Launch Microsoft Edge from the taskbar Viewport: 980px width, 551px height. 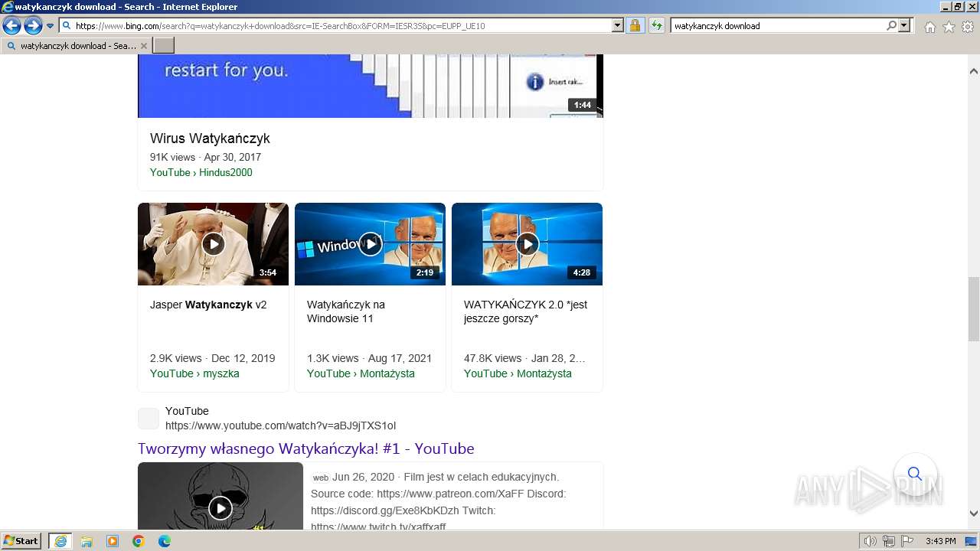(165, 541)
